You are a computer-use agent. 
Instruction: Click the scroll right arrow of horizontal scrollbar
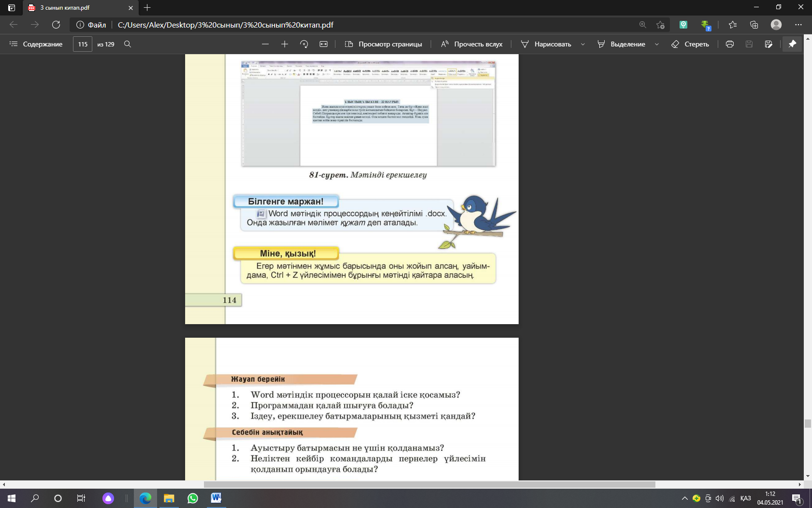pyautogui.click(x=800, y=484)
